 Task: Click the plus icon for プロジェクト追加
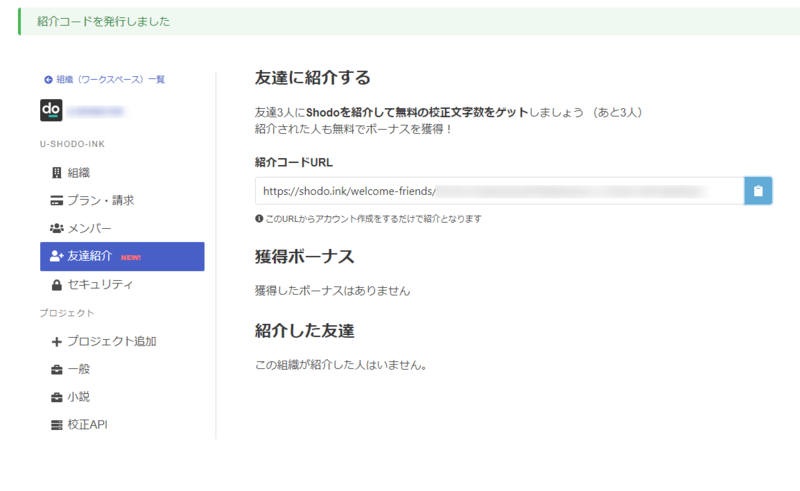point(57,341)
